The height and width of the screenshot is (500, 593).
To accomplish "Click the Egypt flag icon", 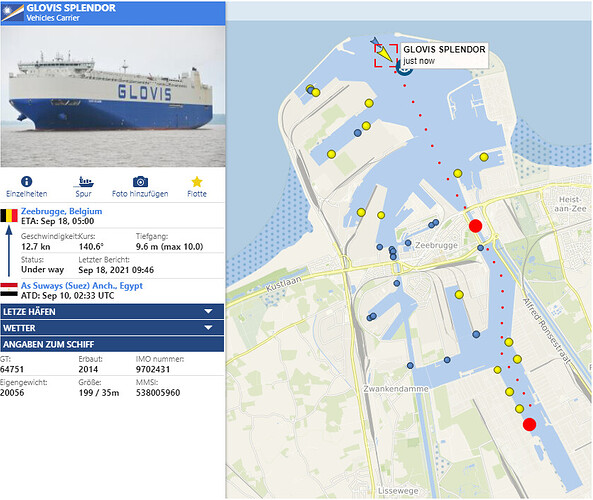I will pos(9,289).
